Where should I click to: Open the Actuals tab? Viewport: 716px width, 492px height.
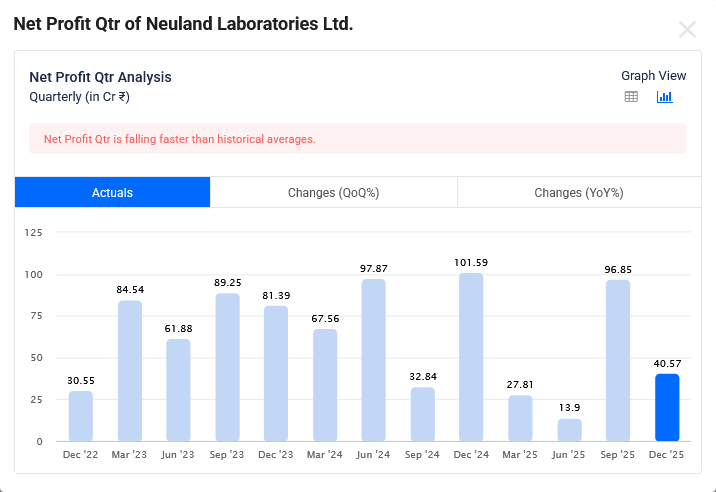[x=112, y=193]
